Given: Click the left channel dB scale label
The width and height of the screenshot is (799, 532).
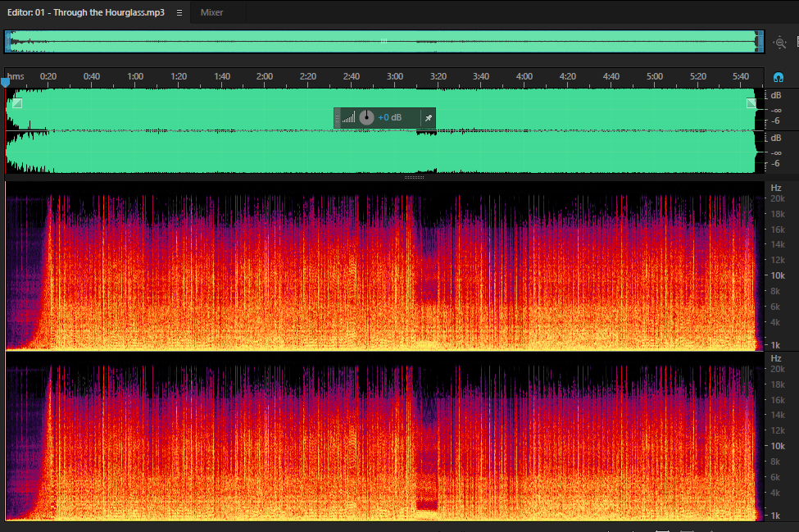Looking at the screenshot, I should click(775, 95).
